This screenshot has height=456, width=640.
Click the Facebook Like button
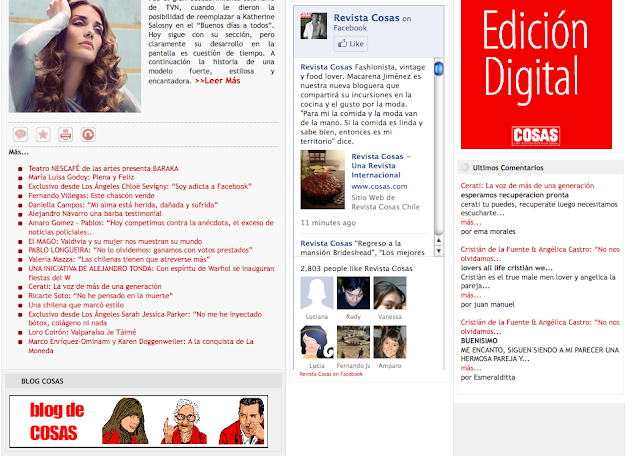pos(351,44)
